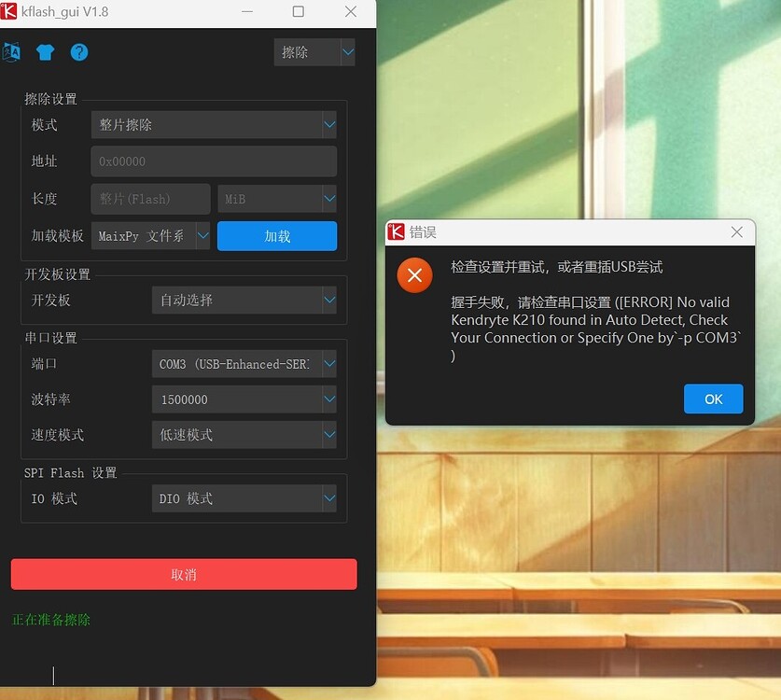
Task: Click the 擦除设置 group label
Action: point(50,99)
